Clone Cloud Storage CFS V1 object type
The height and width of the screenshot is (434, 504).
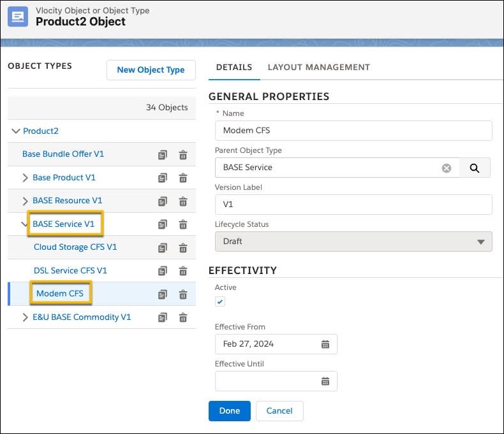[x=163, y=248]
